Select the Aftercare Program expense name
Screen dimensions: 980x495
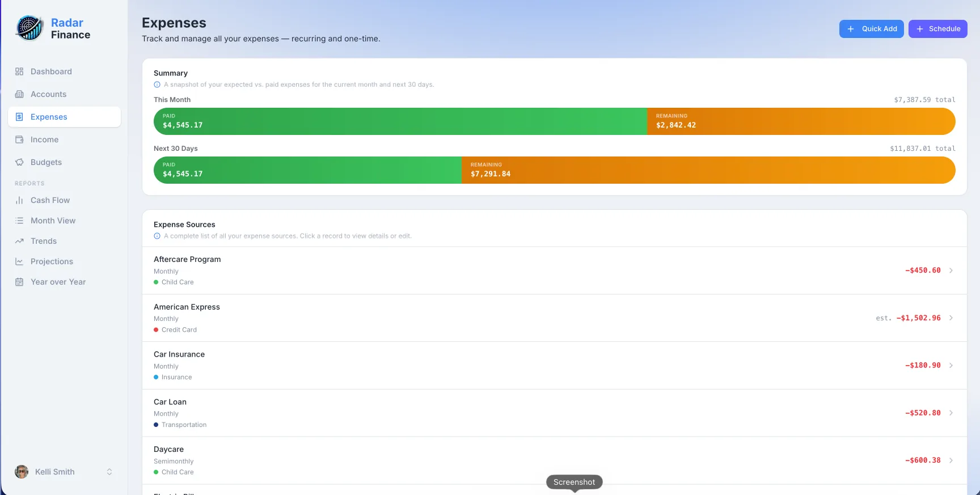pos(187,259)
